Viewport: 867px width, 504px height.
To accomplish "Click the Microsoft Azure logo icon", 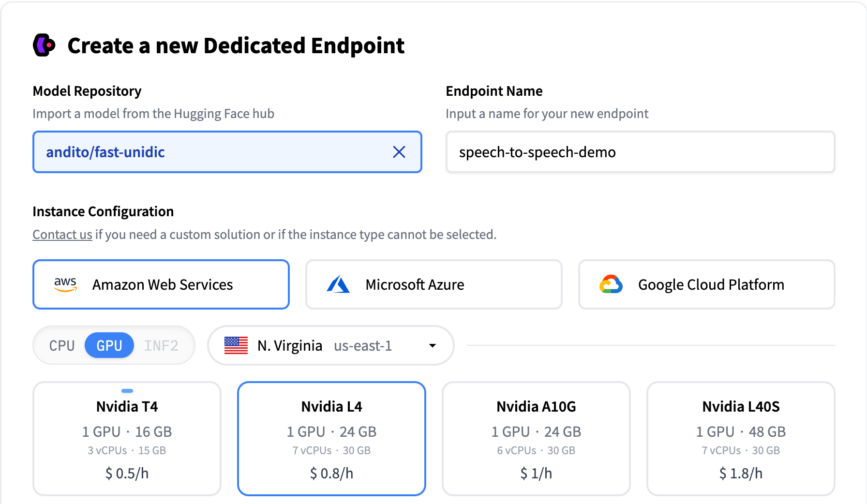I will (339, 284).
